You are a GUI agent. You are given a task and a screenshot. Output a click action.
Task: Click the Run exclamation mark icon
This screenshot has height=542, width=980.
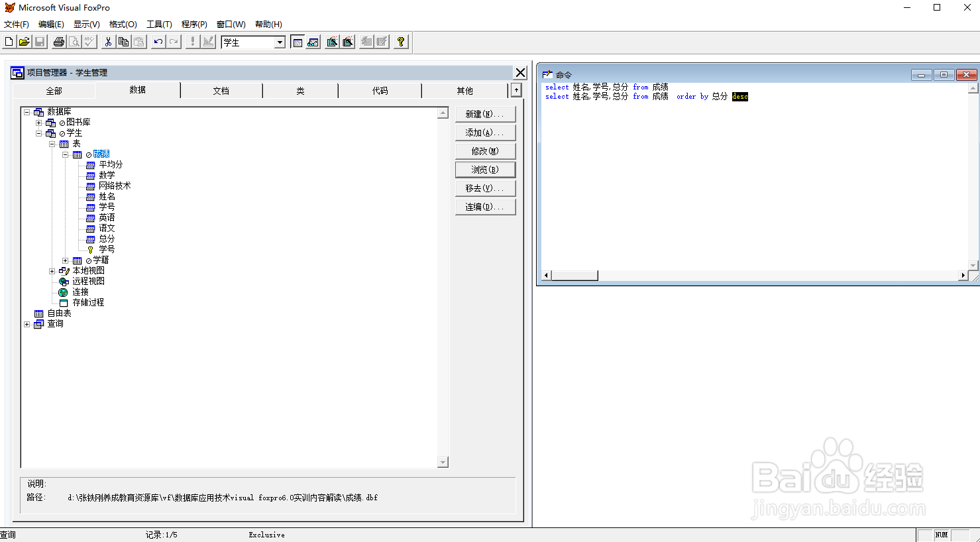point(193,42)
